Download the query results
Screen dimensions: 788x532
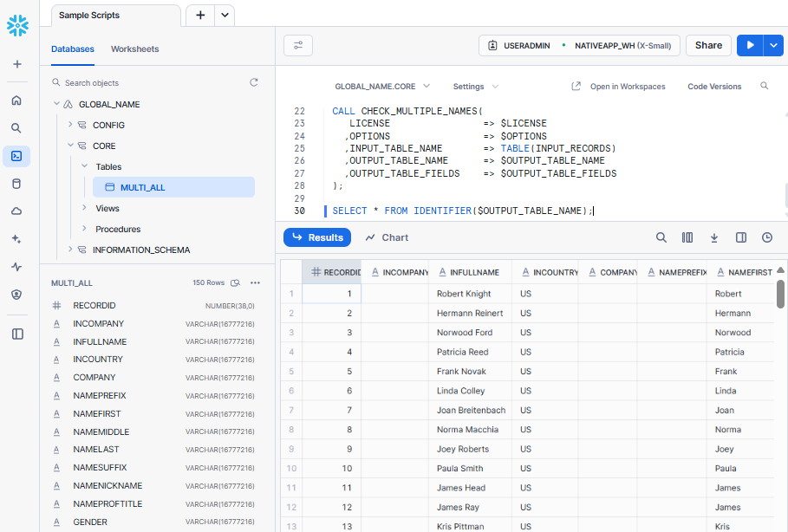point(714,237)
